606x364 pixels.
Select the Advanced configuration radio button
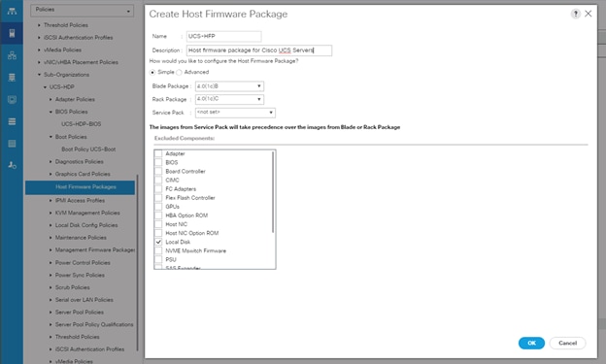click(x=179, y=72)
